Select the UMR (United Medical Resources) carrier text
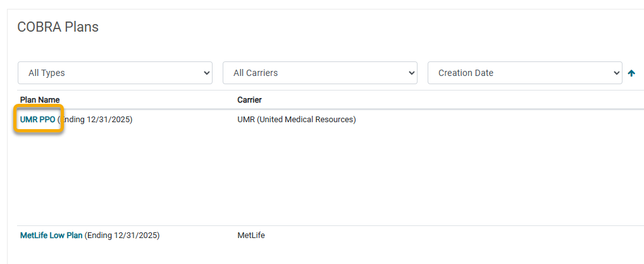Image resolution: width=644 pixels, height=264 pixels. [x=297, y=120]
